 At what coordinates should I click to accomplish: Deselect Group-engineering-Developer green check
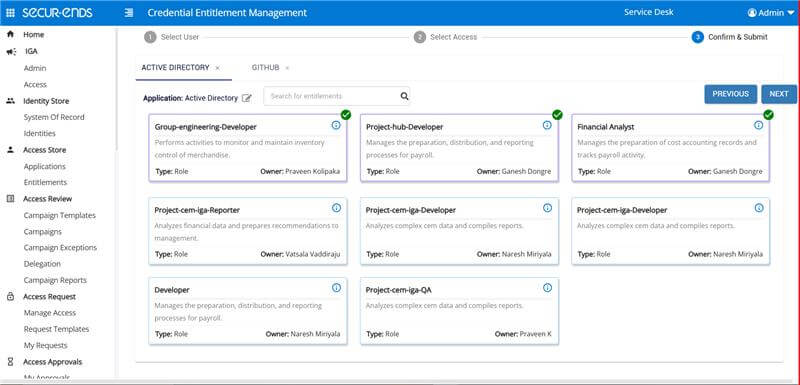[346, 115]
